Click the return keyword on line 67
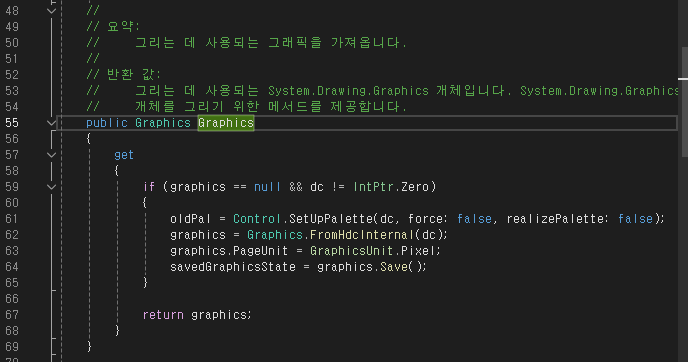This screenshot has width=688, height=362. coord(163,315)
